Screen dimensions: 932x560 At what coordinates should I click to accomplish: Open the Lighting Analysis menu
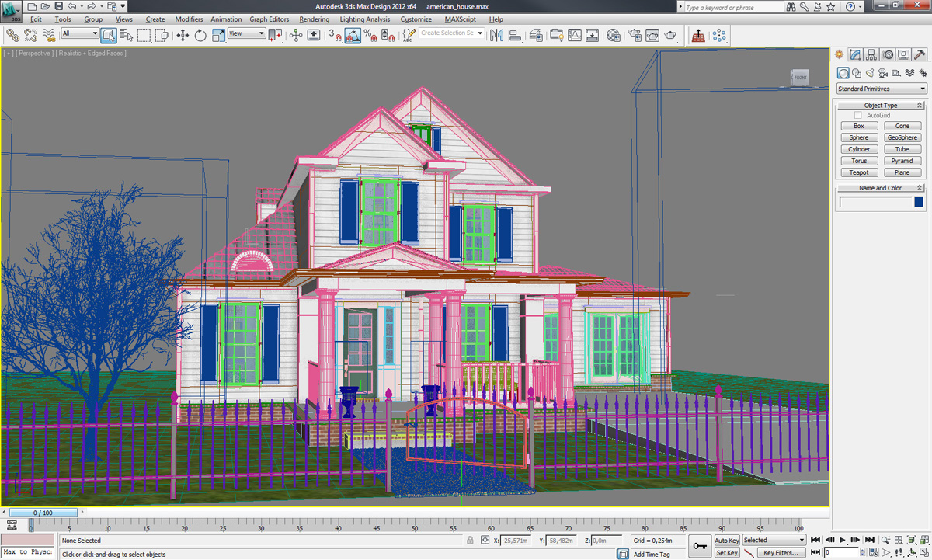365,19
